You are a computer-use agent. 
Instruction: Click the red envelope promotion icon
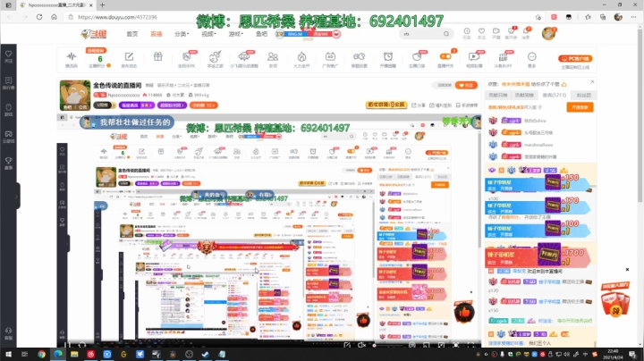click(x=615, y=298)
